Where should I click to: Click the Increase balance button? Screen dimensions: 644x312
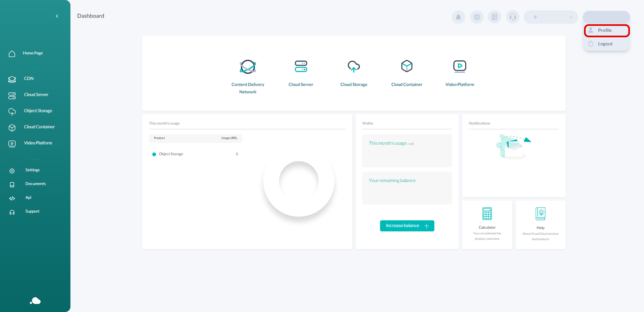click(x=407, y=226)
